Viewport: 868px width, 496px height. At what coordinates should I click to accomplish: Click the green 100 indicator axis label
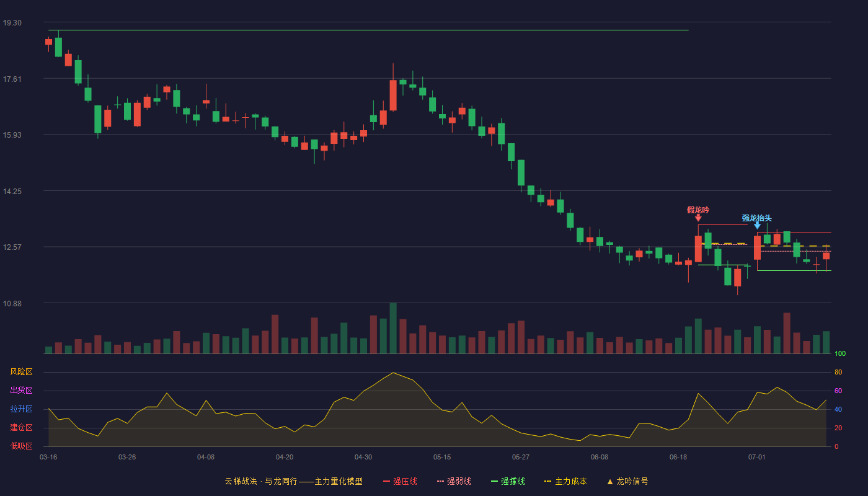(840, 354)
